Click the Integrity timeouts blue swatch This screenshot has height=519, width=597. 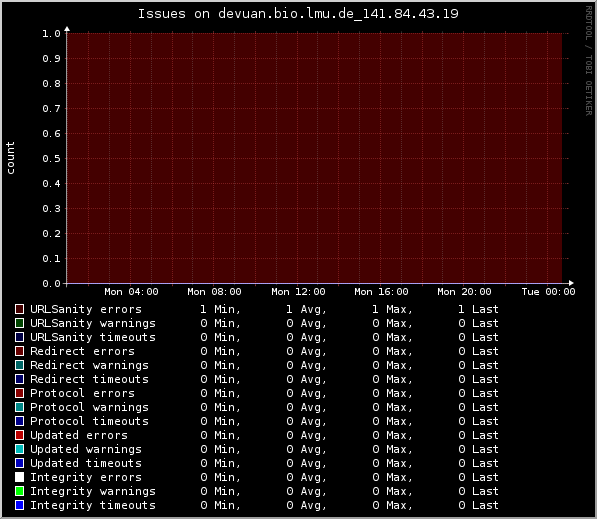click(x=19, y=505)
